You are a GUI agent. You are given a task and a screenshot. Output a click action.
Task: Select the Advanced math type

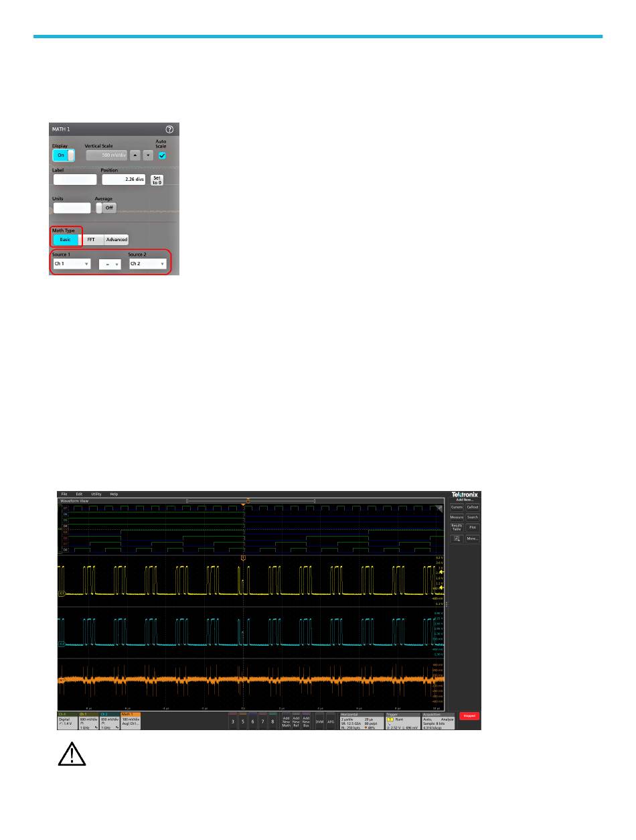tap(116, 239)
